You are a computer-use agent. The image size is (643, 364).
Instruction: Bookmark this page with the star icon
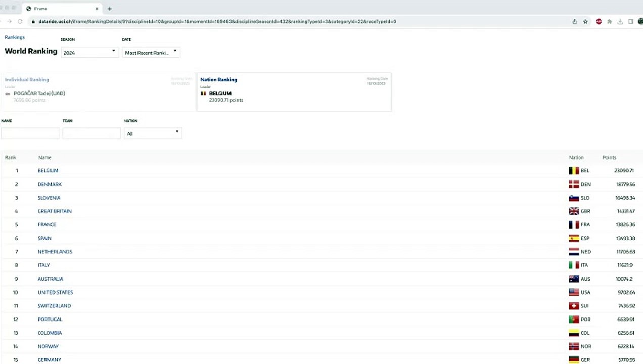click(585, 22)
